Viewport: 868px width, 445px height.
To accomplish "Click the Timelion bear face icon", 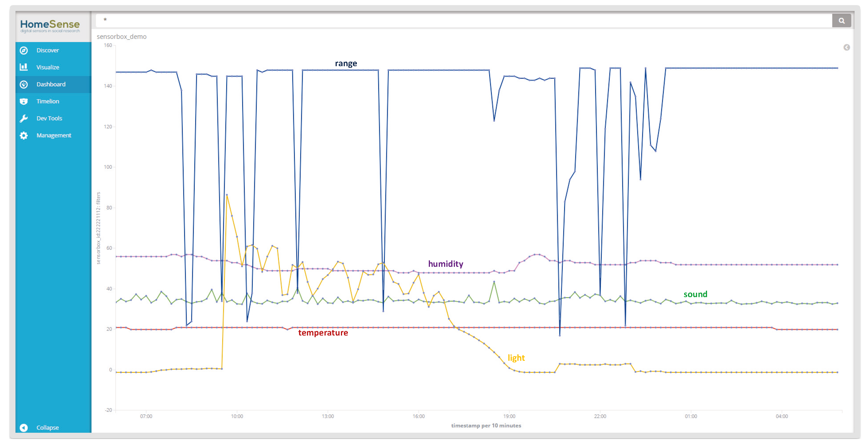I will pos(24,102).
